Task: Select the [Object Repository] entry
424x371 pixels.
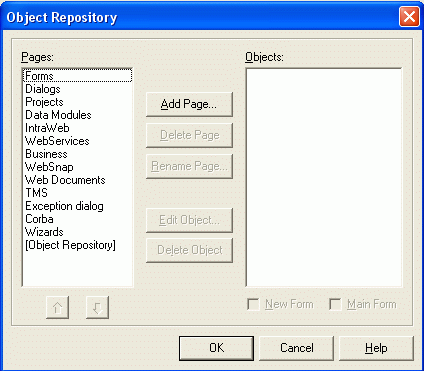Action: 77,245
